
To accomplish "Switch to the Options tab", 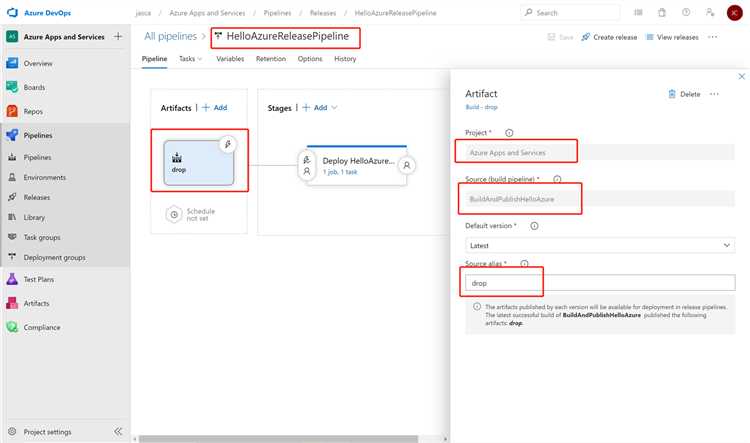I will pyautogui.click(x=310, y=59).
